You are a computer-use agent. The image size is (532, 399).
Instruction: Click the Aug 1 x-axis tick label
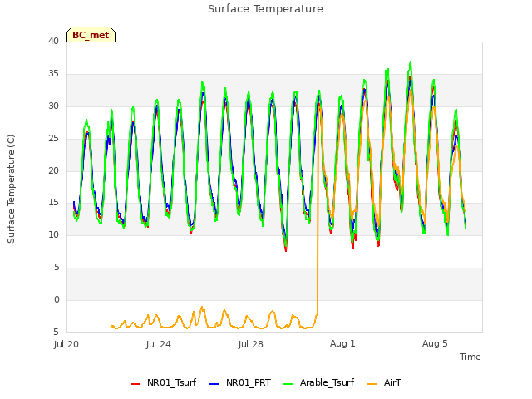point(342,343)
